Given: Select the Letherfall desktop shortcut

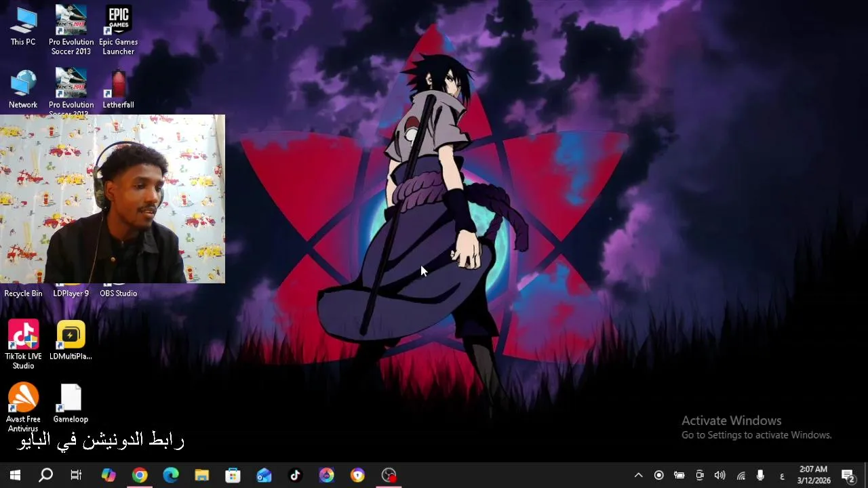Looking at the screenshot, I should click(x=119, y=89).
